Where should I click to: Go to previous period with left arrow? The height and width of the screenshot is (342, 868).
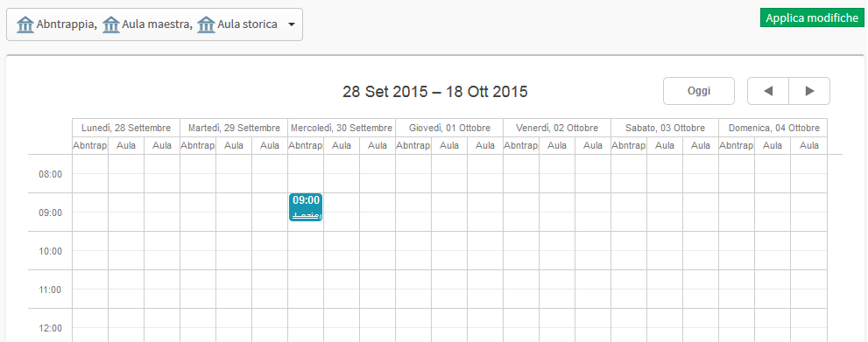tap(768, 91)
